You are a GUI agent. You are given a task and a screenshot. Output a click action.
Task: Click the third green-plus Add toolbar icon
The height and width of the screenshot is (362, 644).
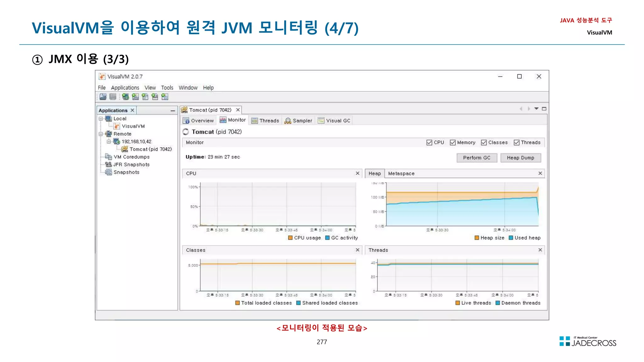point(145,97)
